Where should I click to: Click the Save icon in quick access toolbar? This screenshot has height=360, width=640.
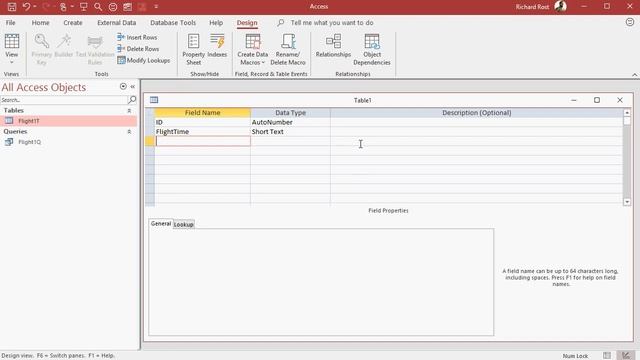pos(12,7)
